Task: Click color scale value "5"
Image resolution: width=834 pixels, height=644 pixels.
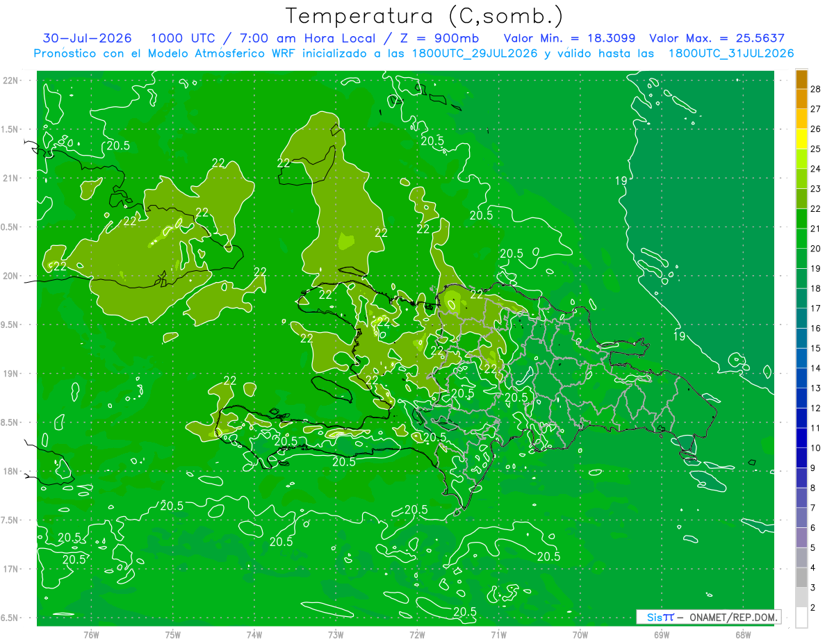Action: pos(813,547)
